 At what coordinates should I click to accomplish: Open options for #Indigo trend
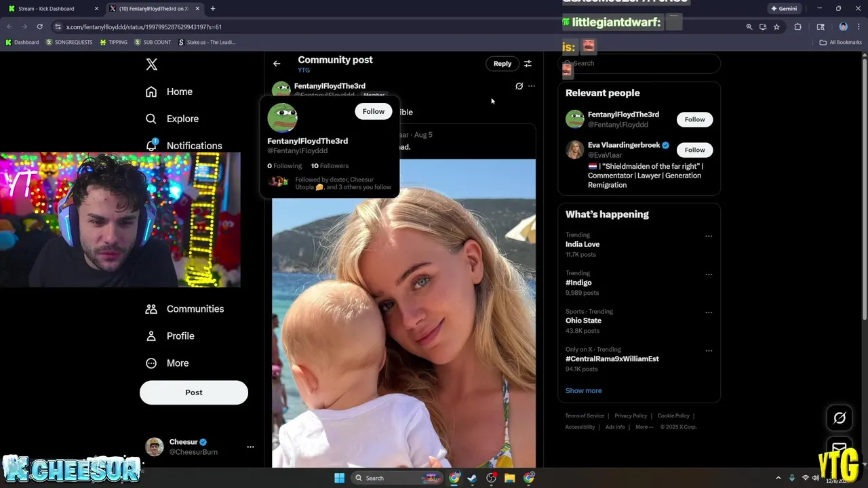pyautogui.click(x=709, y=274)
